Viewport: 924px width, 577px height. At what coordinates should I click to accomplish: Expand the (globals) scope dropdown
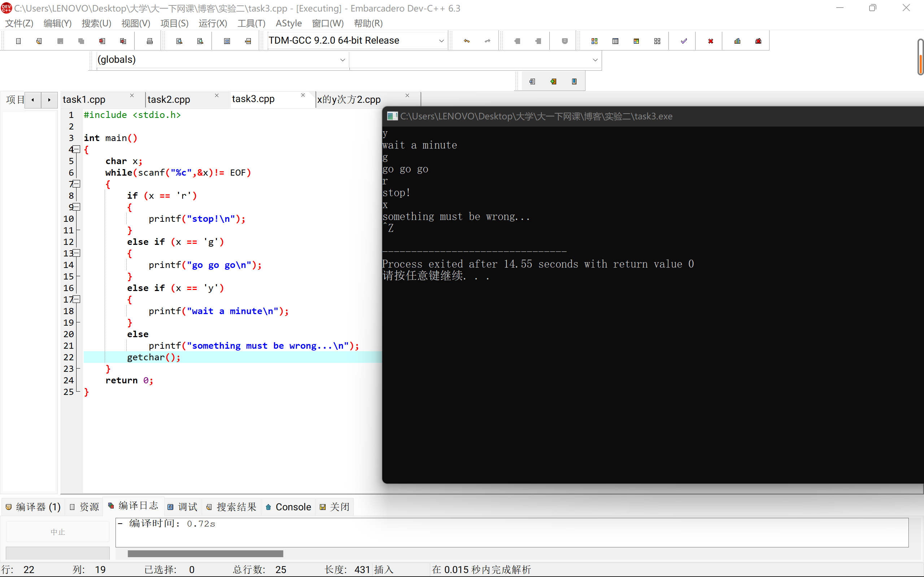(x=342, y=60)
